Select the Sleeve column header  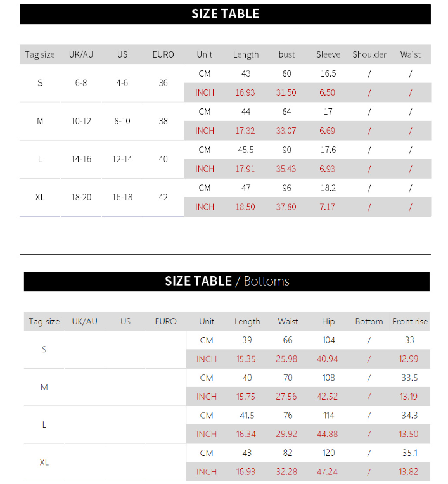tap(328, 54)
